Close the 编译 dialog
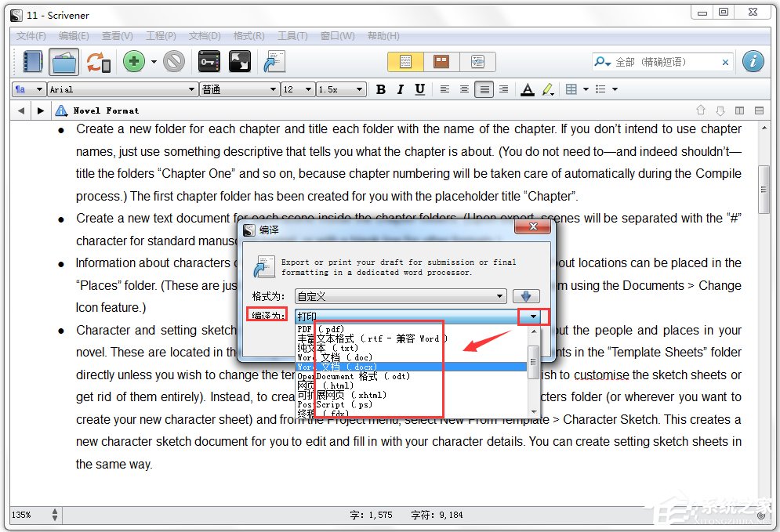 click(533, 226)
